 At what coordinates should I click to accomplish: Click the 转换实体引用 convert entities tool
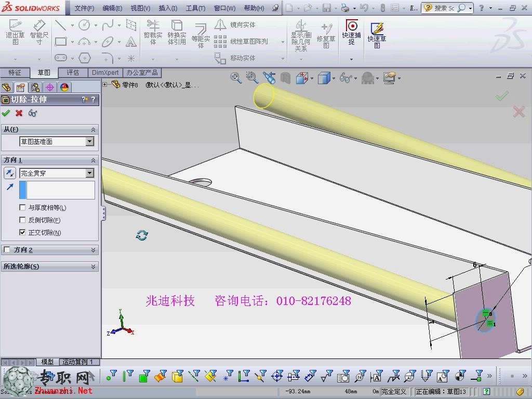[177, 32]
